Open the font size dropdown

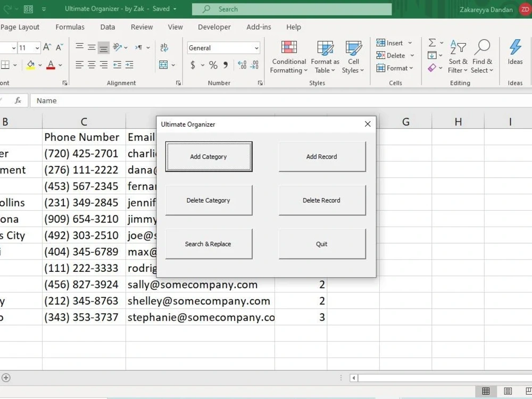(29, 47)
